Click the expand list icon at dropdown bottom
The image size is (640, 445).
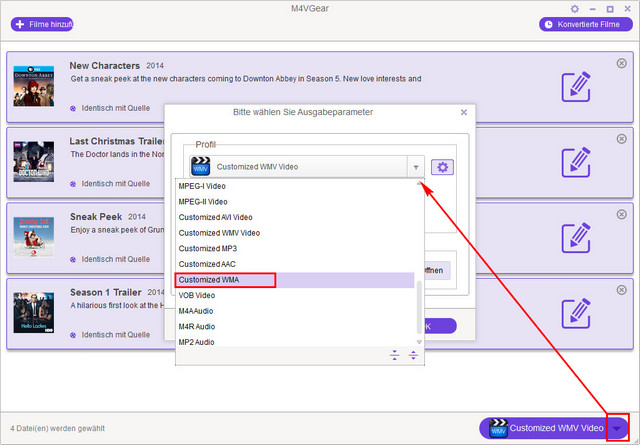pyautogui.click(x=413, y=355)
